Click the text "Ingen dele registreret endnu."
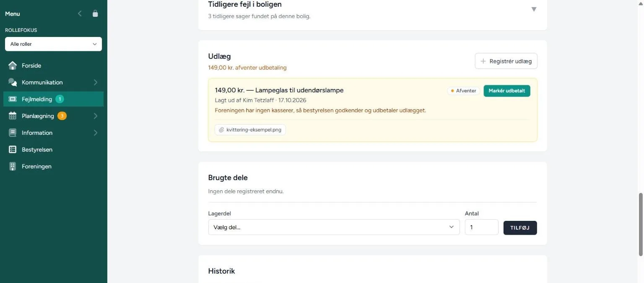Screen dimensions: 644x283 pos(246,191)
